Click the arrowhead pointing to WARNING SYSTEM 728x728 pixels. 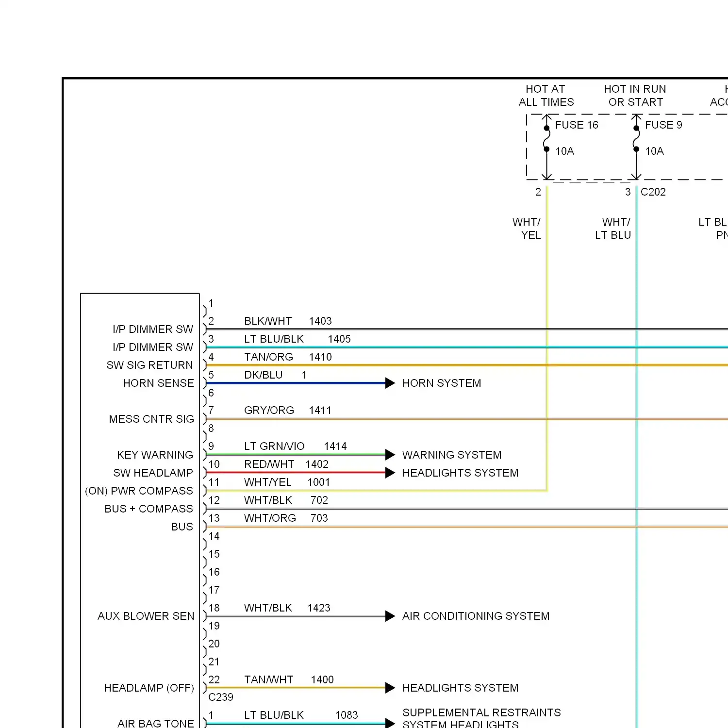coord(390,455)
